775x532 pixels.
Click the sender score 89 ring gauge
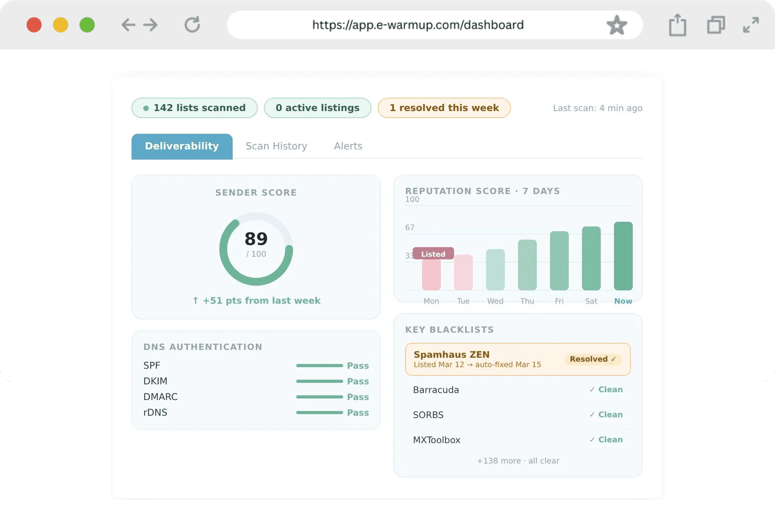click(x=256, y=249)
